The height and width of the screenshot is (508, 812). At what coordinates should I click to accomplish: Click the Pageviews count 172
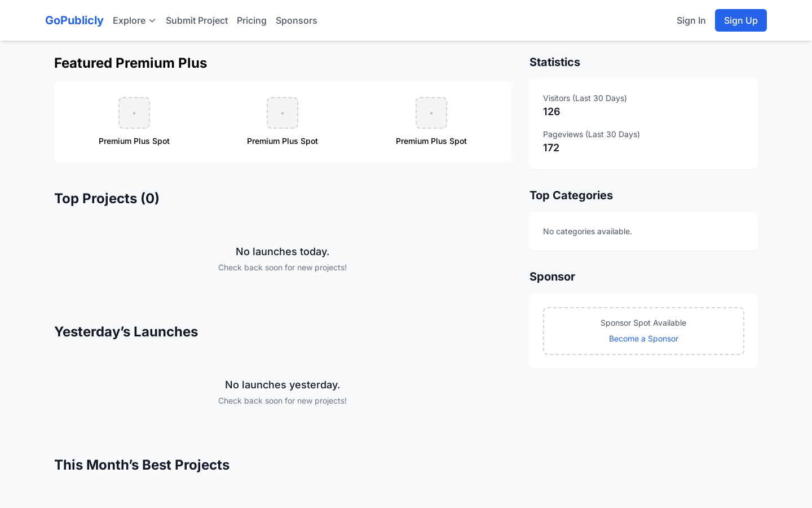(551, 148)
